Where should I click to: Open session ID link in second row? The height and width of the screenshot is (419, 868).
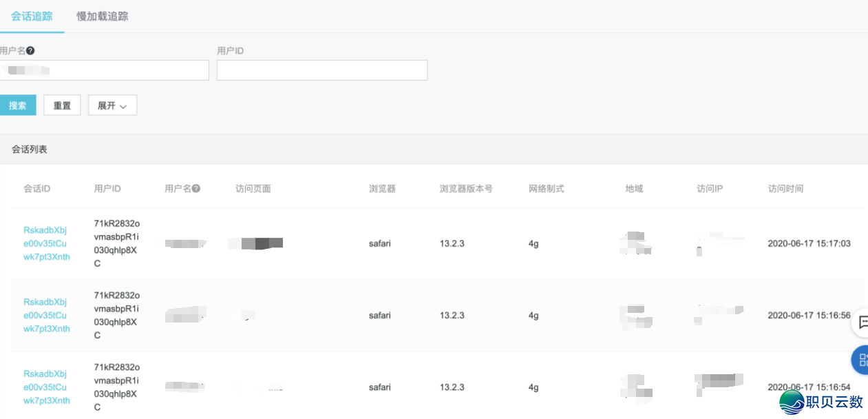[46, 315]
